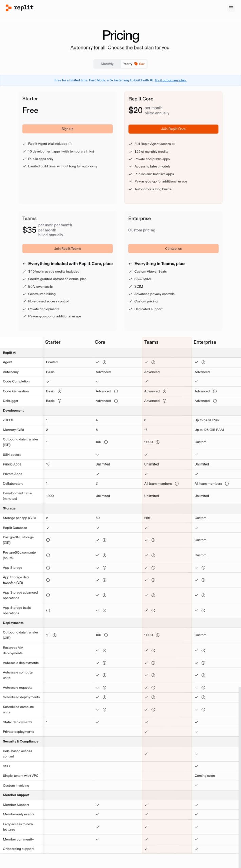Screen dimensions: 241x868
Task: Click the info icon next to Starter outbound data transfer
Action: [55, 635]
